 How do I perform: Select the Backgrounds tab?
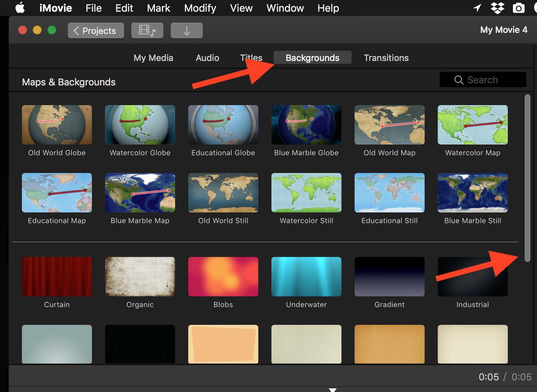[x=313, y=58]
